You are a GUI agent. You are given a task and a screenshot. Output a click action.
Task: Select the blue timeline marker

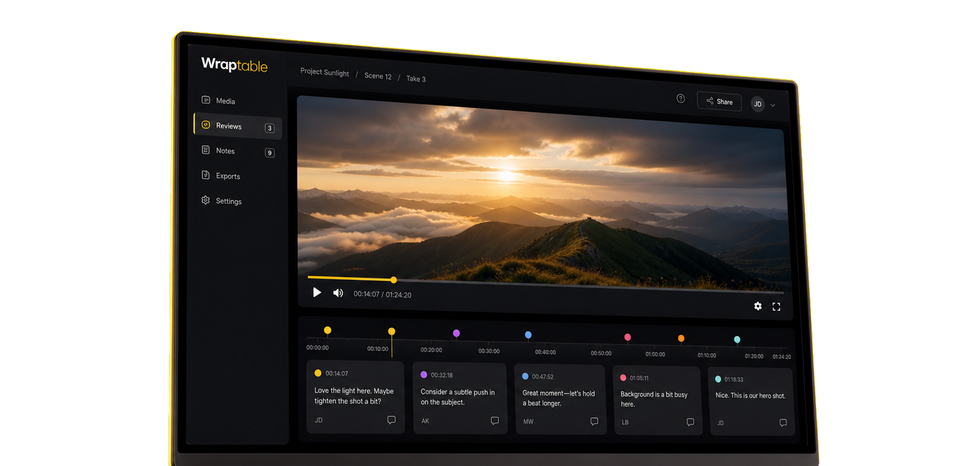pos(528,335)
